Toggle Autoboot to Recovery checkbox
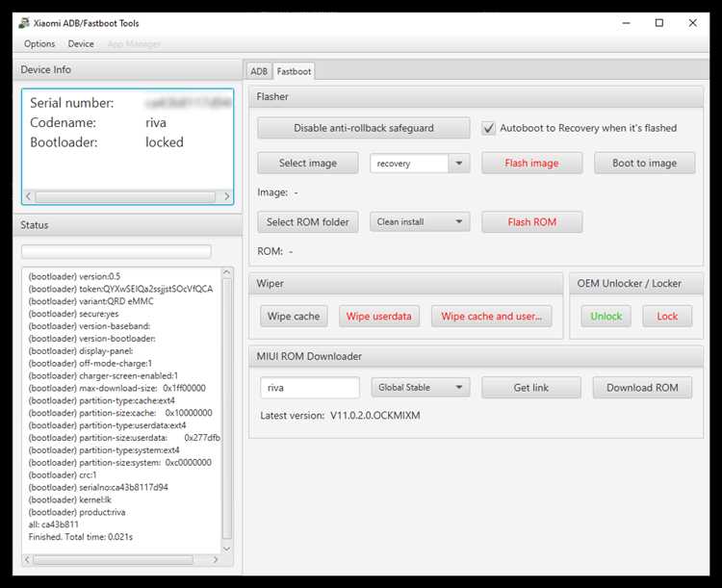This screenshot has width=722, height=588. point(488,128)
